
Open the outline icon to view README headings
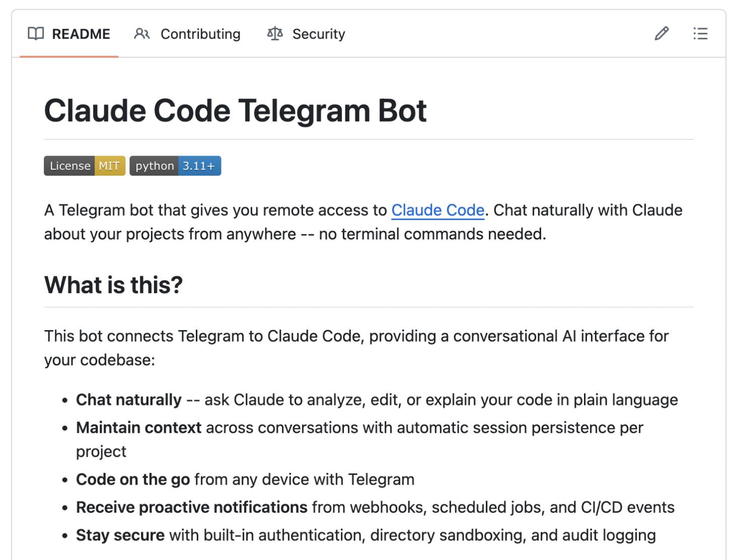[701, 34]
